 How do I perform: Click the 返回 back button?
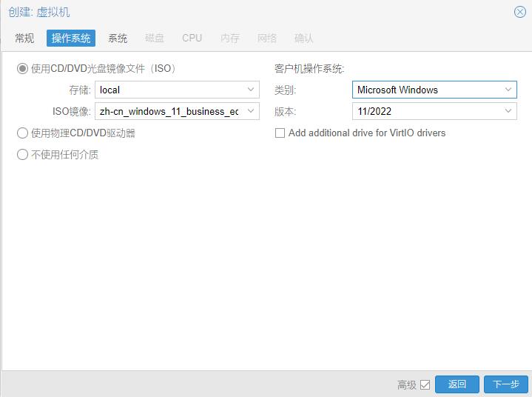tap(457, 384)
